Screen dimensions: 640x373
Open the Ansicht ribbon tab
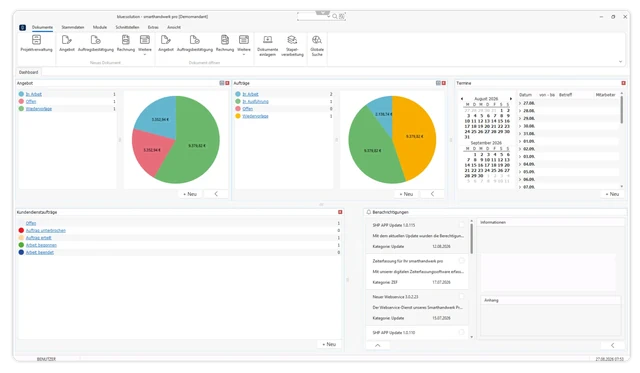click(174, 27)
